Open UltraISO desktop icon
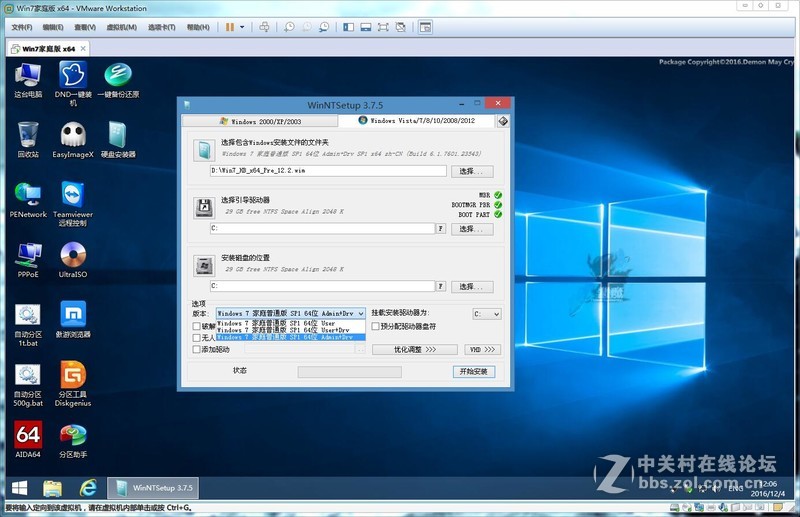800x517 pixels. click(73, 260)
